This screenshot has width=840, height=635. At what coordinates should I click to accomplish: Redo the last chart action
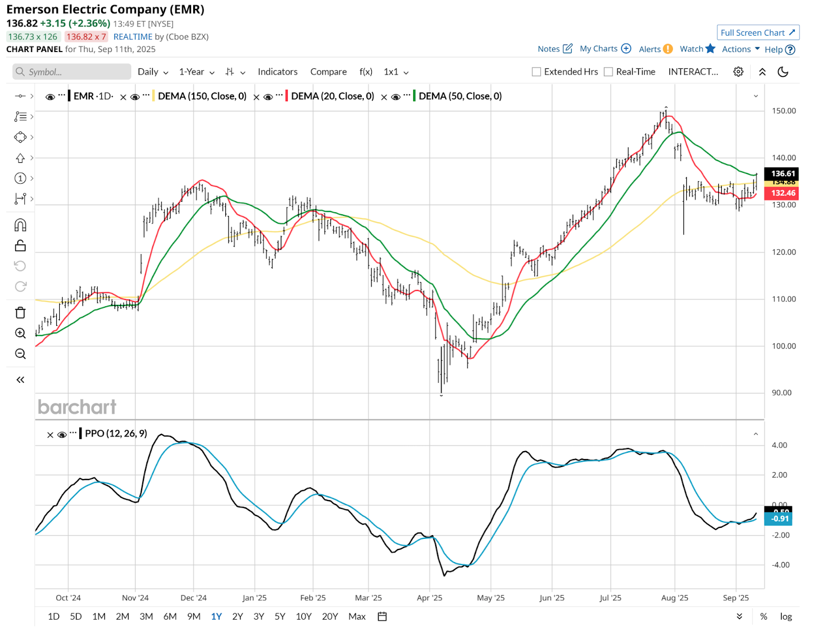pyautogui.click(x=20, y=286)
